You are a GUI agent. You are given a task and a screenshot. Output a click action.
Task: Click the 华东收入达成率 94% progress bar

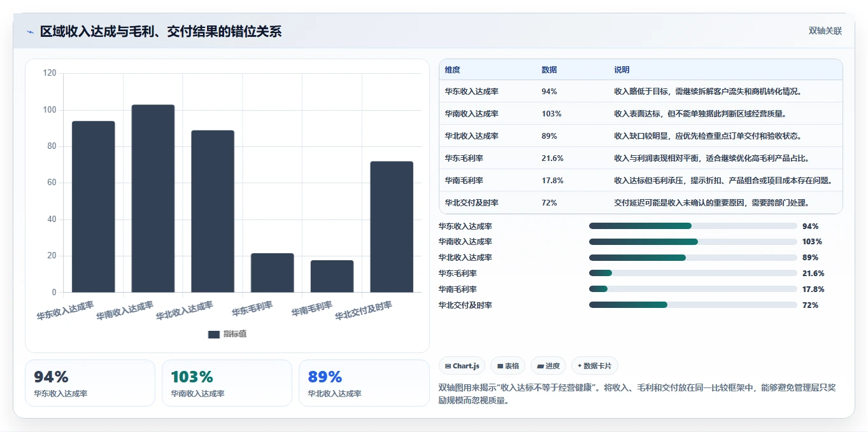[693, 226]
